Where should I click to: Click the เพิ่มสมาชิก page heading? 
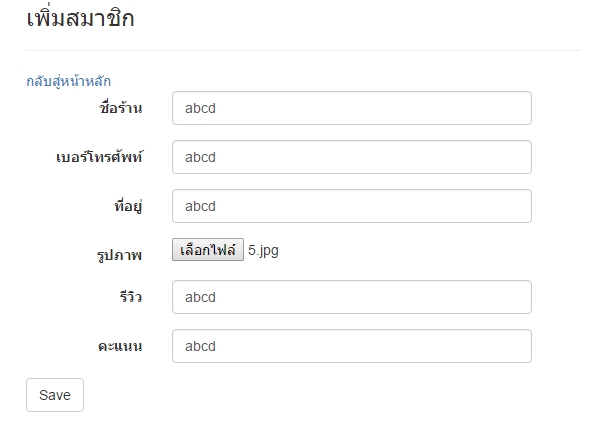point(80,19)
